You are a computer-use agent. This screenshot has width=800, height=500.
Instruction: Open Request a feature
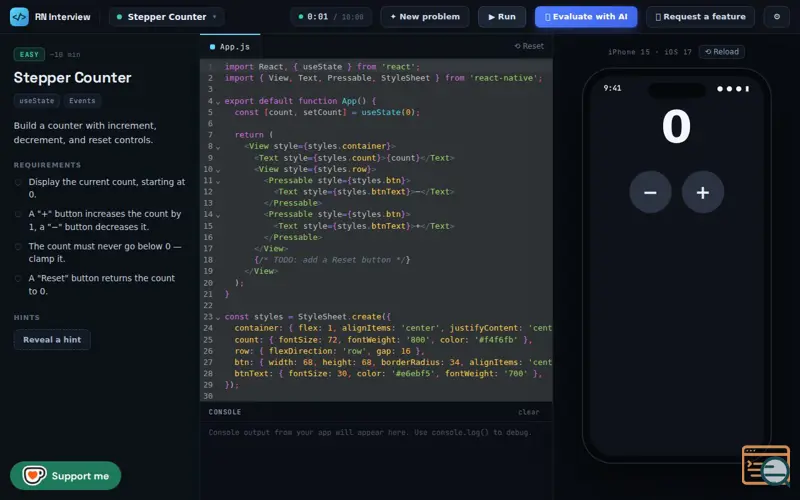click(x=700, y=17)
